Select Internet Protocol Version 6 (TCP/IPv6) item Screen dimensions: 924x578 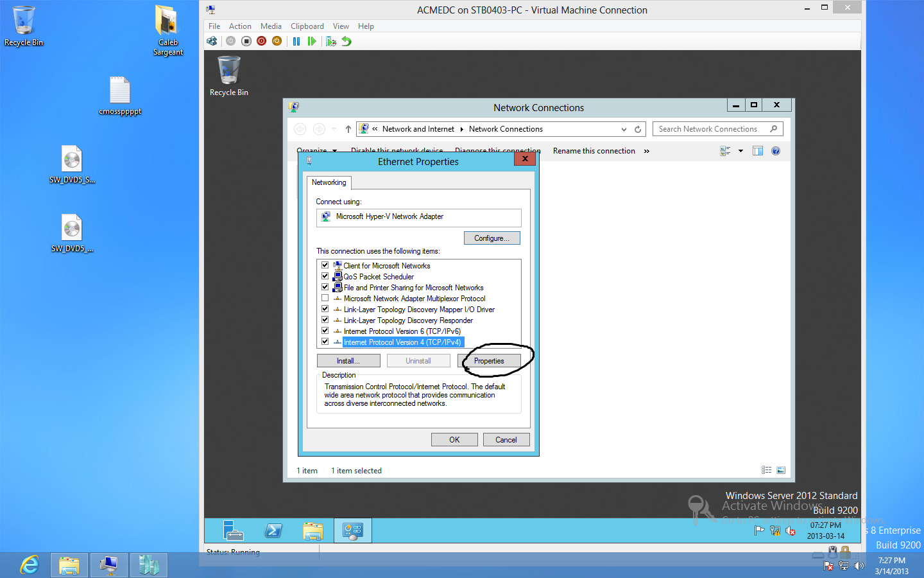coord(402,331)
